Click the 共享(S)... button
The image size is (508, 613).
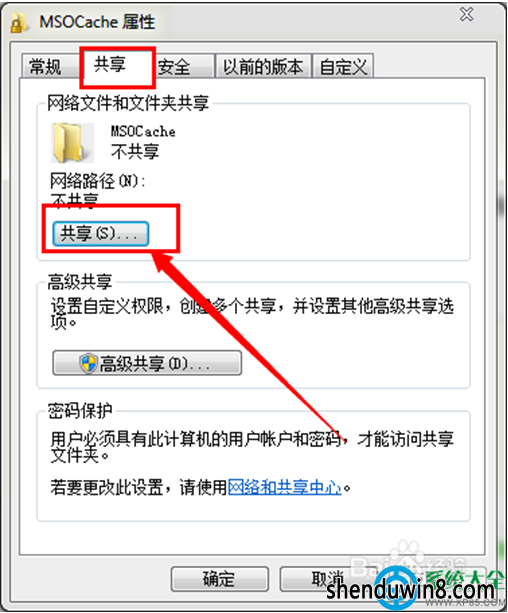(101, 233)
